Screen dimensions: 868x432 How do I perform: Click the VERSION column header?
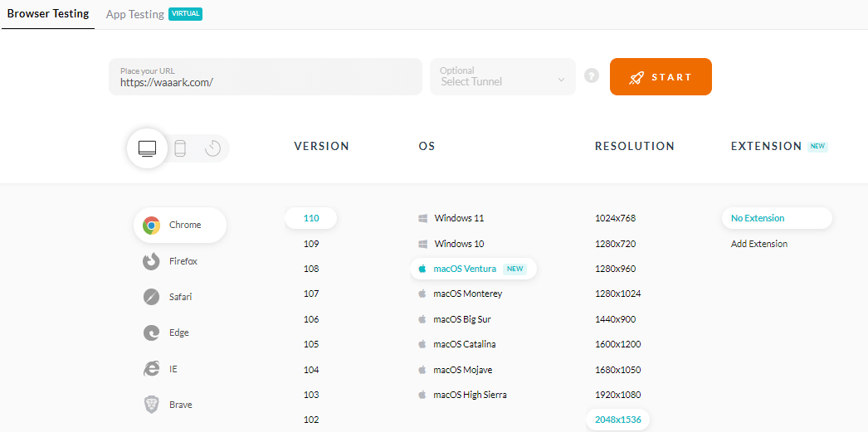coord(322,147)
